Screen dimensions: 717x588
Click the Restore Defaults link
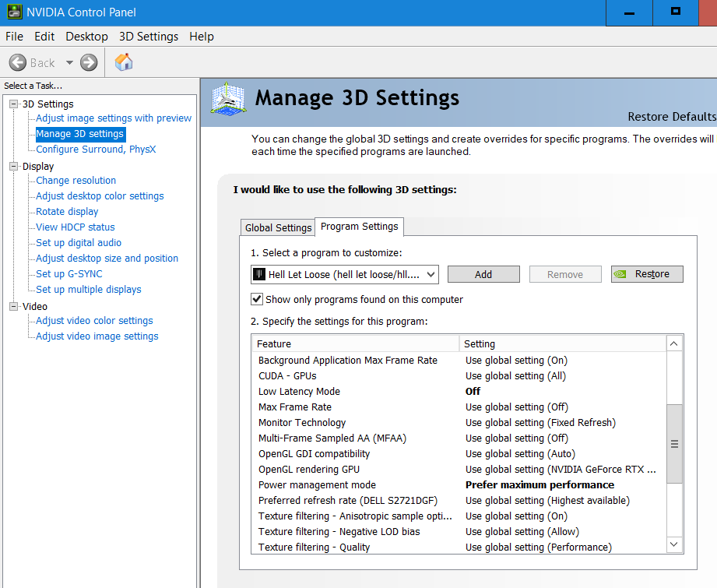pos(671,117)
